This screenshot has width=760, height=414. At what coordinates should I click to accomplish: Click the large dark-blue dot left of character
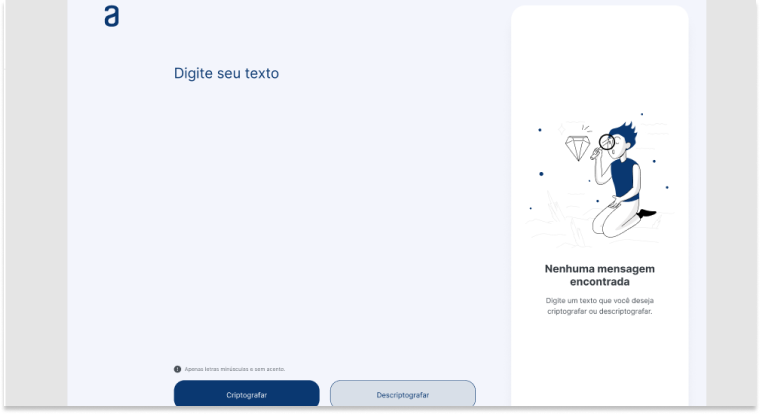pos(542,174)
